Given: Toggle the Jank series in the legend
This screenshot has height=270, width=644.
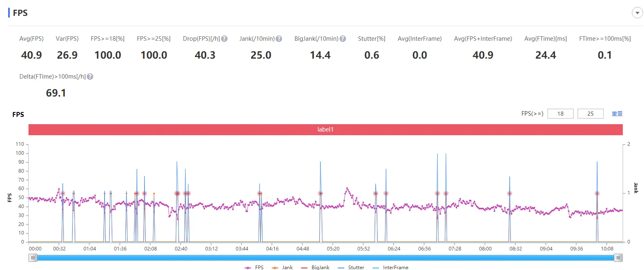Looking at the screenshot, I should tap(282, 268).
